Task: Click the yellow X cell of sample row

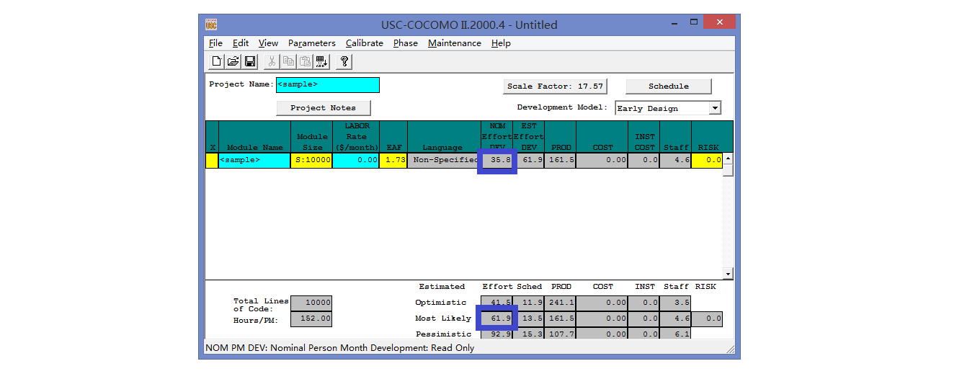Action: pyautogui.click(x=212, y=161)
